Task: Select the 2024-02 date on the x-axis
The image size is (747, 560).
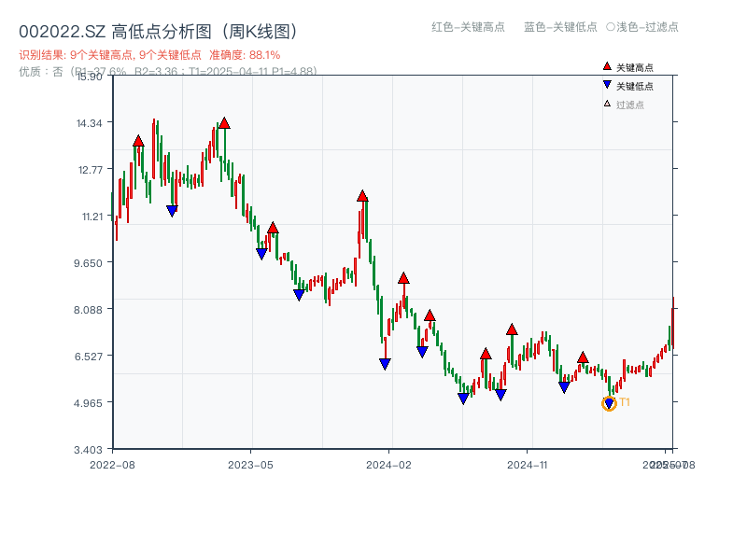Action: coord(388,464)
